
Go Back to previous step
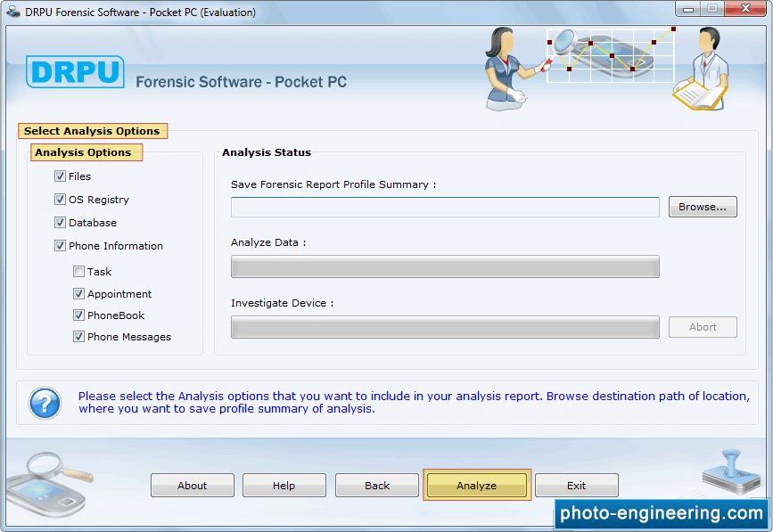pyautogui.click(x=377, y=486)
